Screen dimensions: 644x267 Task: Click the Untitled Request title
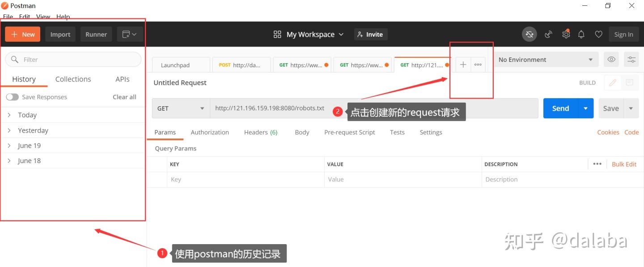click(x=180, y=83)
